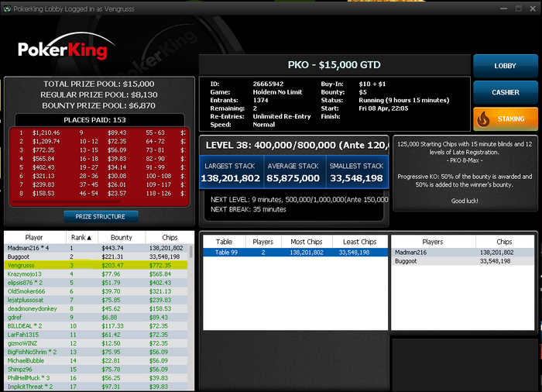Viewport: 542px width, 392px height.
Task: Open the Lobby button
Action: 506,66
